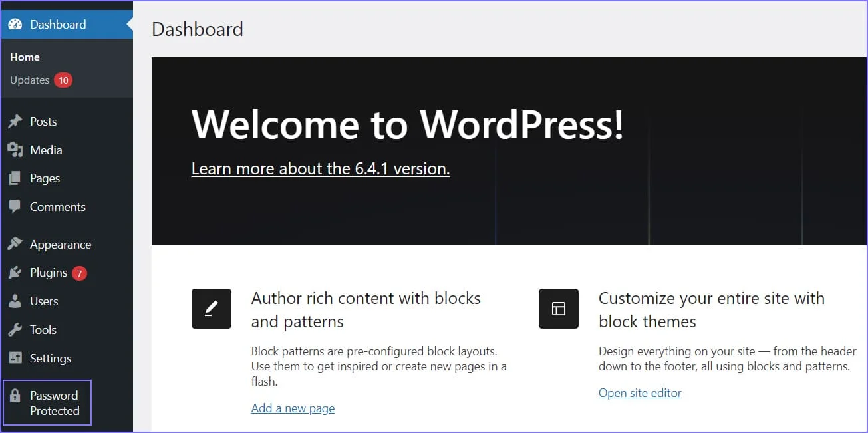Click the Pages document icon
Screen dimensions: 868x433
[x=16, y=178]
